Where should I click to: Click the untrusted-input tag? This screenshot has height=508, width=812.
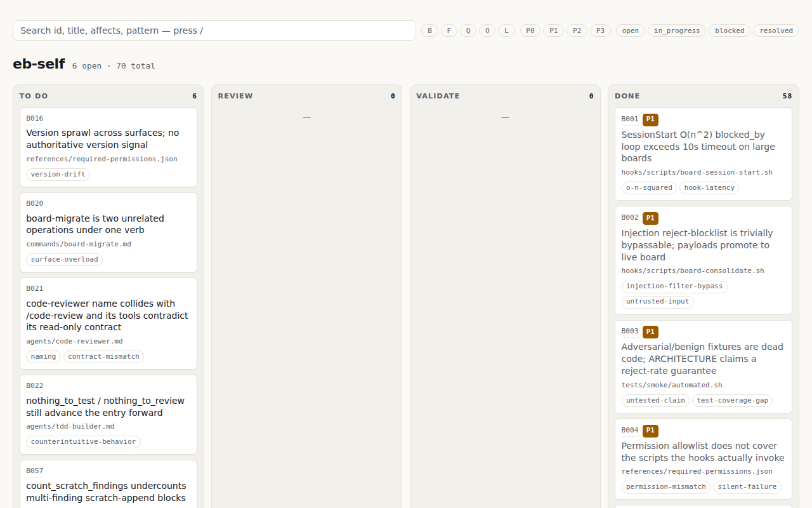[x=657, y=302]
